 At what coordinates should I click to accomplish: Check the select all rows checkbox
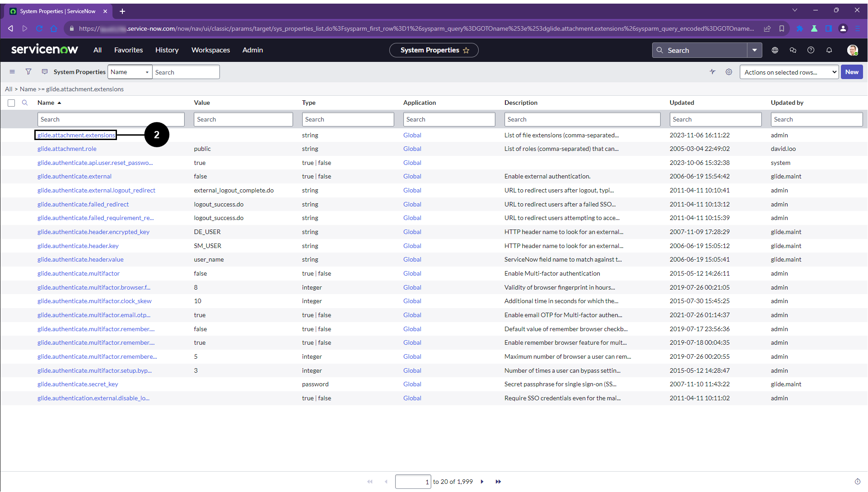[x=11, y=103]
